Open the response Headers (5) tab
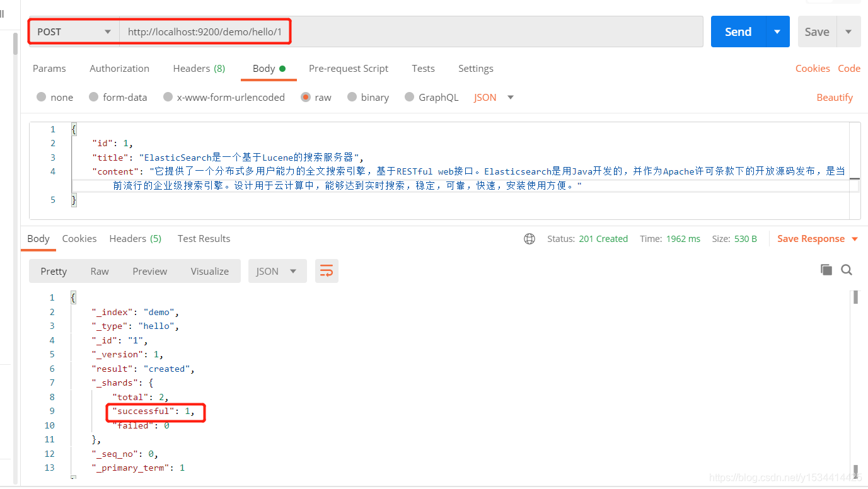Viewport: 868px width, 489px height. [135, 238]
